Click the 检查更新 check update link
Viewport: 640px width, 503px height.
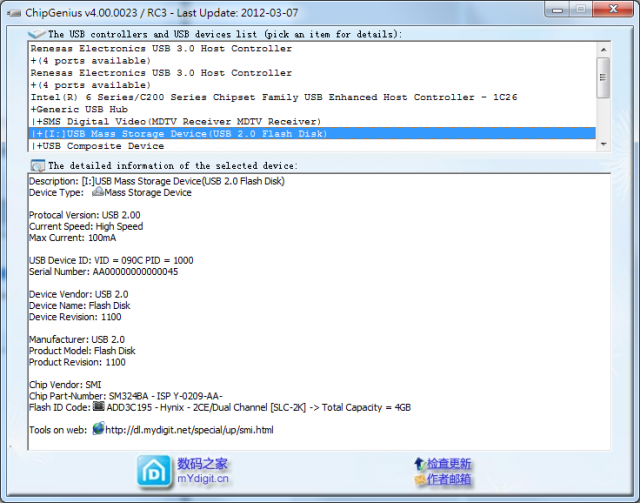449,464
